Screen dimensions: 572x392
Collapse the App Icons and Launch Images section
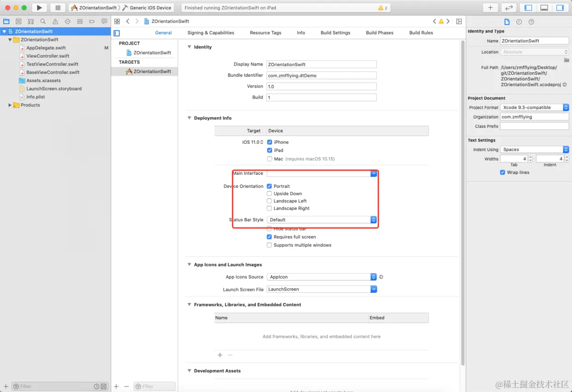(x=189, y=265)
